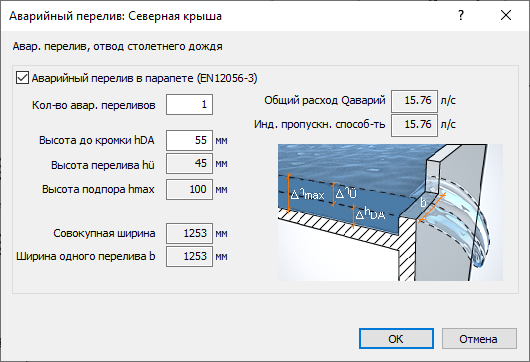Click the Инд. пропускн. способ-ть value field
The width and height of the screenshot is (530, 362).
[414, 125]
